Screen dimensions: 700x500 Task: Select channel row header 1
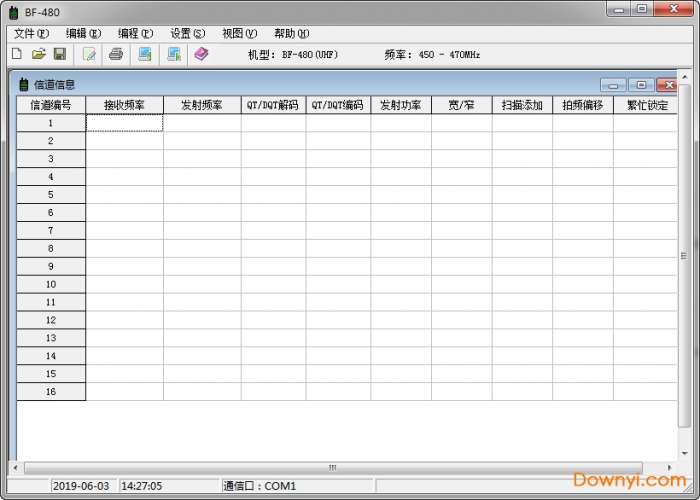tap(51, 123)
